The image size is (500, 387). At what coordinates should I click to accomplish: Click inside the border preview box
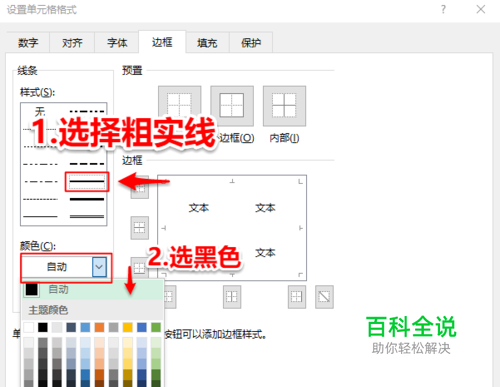pyautogui.click(x=232, y=228)
